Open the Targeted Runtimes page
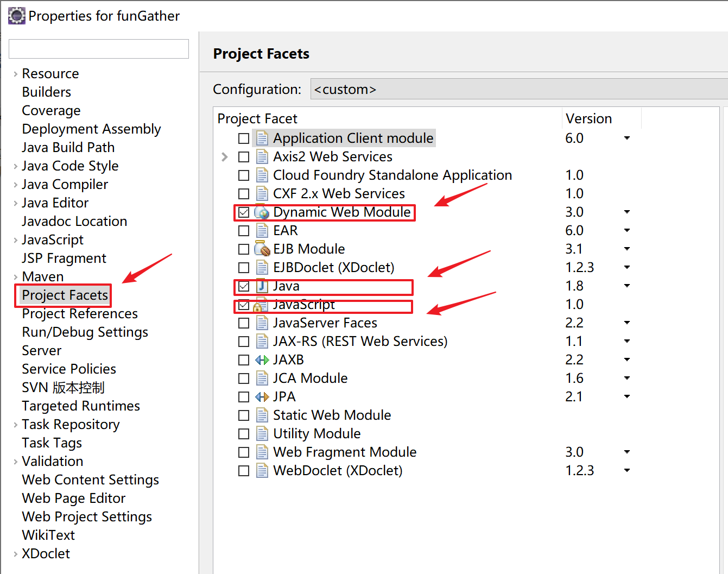Viewport: 728px width, 574px height. (x=81, y=406)
